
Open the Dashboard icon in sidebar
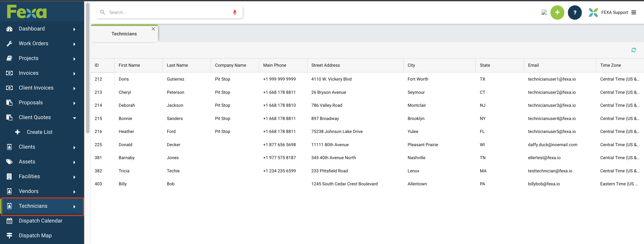tap(9, 29)
